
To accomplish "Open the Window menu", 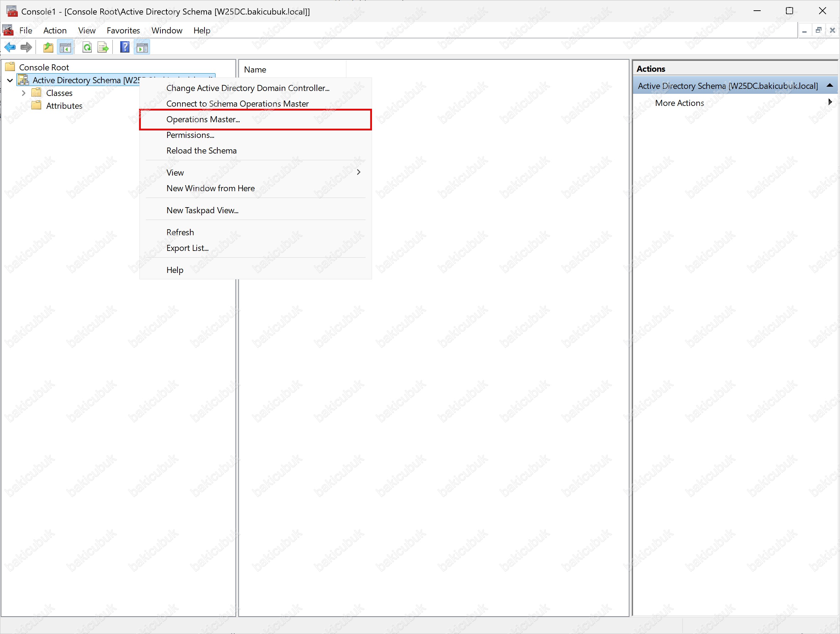I will coord(167,30).
